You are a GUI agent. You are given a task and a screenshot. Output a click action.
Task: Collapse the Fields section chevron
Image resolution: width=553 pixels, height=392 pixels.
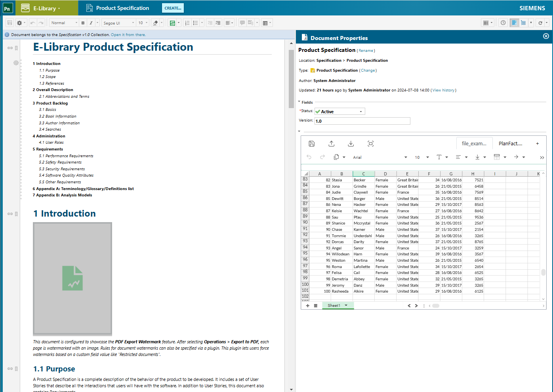click(x=299, y=102)
